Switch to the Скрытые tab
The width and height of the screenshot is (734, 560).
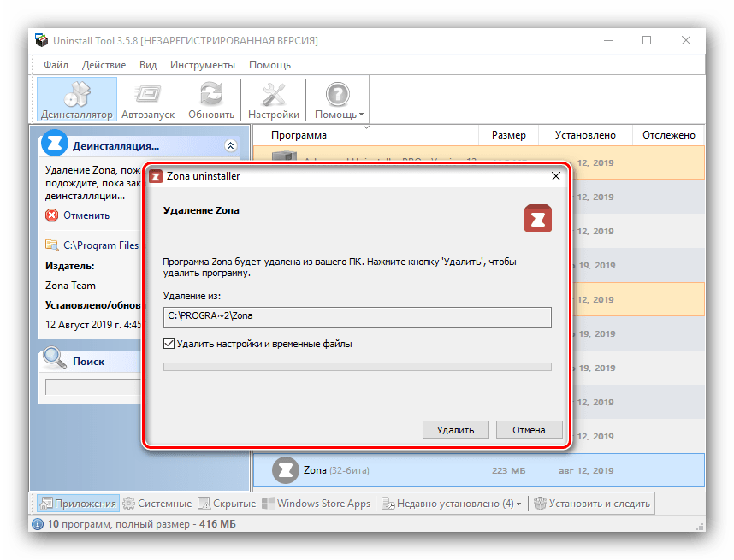coord(227,504)
